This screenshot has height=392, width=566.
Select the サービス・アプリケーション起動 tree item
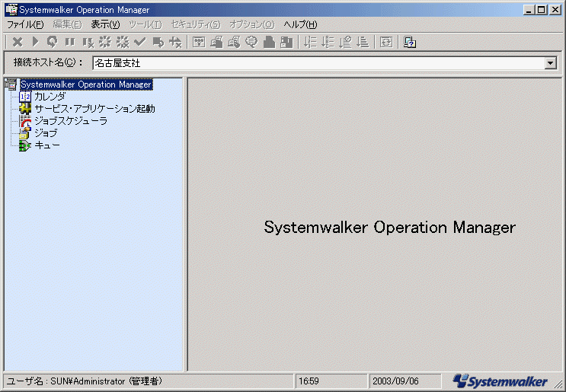point(94,109)
